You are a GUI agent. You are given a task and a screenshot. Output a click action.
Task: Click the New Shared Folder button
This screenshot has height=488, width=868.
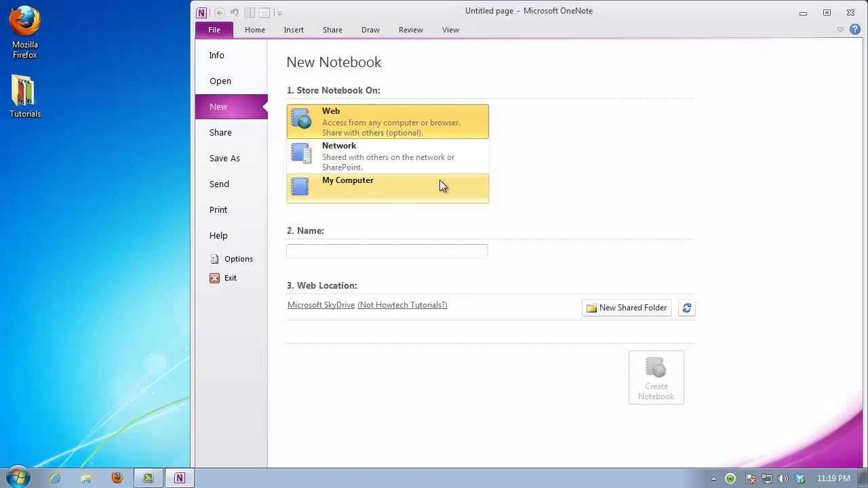click(x=627, y=308)
